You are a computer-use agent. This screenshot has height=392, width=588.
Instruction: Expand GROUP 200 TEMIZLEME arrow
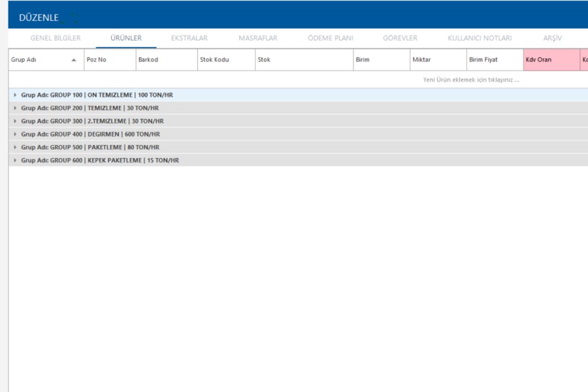(15, 108)
